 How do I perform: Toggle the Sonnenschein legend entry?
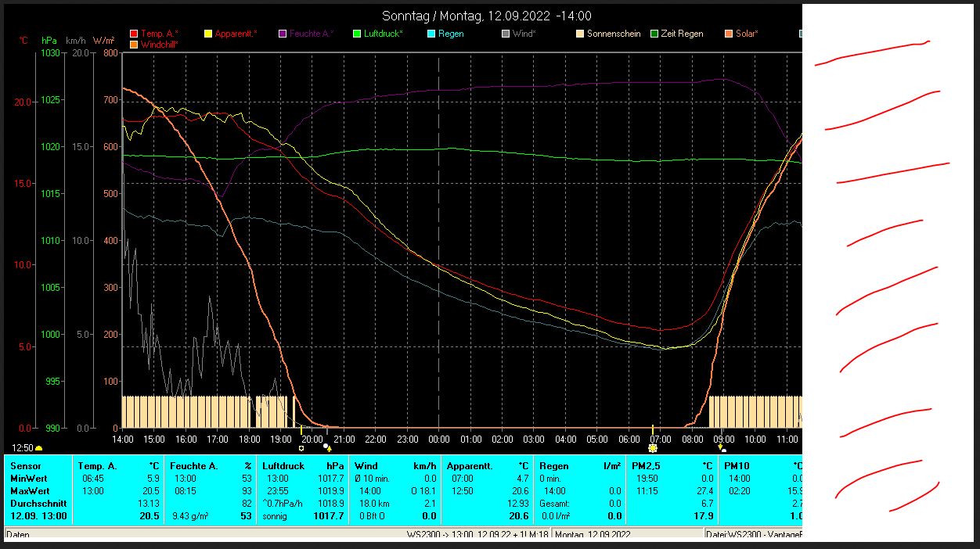tap(580, 34)
